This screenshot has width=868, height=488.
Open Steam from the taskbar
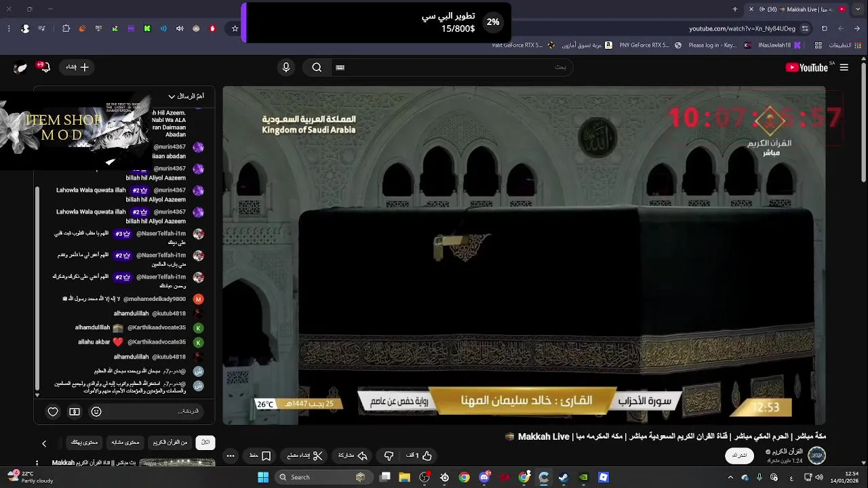coord(564,477)
